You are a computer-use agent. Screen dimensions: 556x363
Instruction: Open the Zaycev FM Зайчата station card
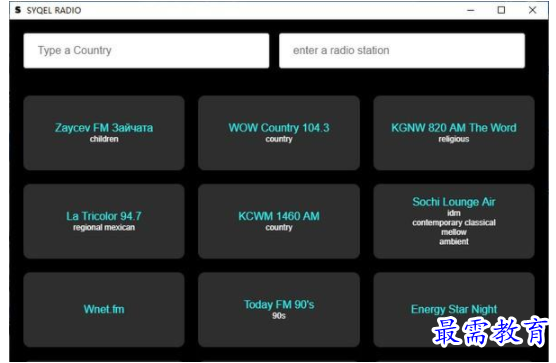104,133
